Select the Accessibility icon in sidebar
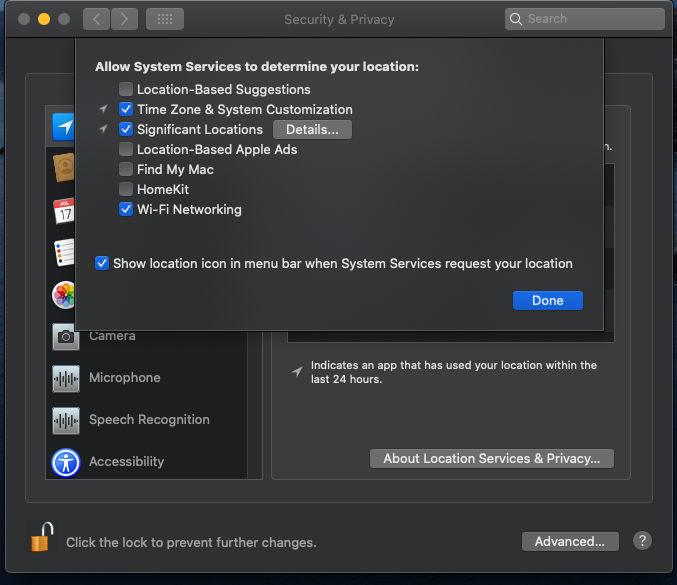Image resolution: width=677 pixels, height=585 pixels. [x=66, y=462]
